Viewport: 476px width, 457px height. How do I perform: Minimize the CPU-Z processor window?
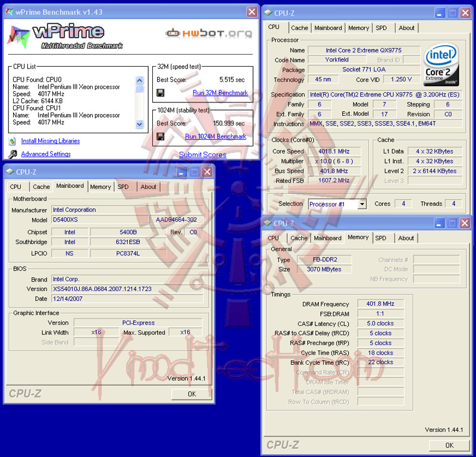(440, 12)
